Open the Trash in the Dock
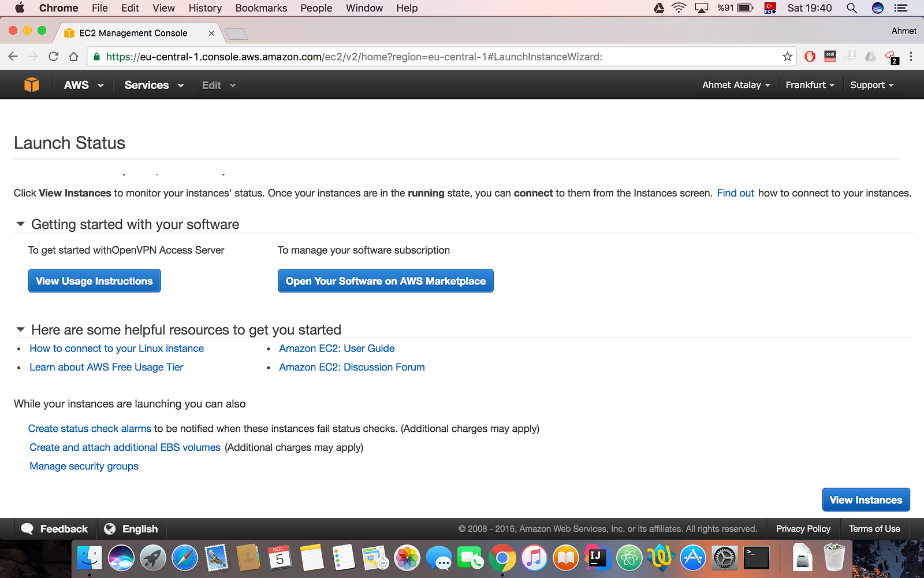Viewport: 924px width, 578px height. 834,558
